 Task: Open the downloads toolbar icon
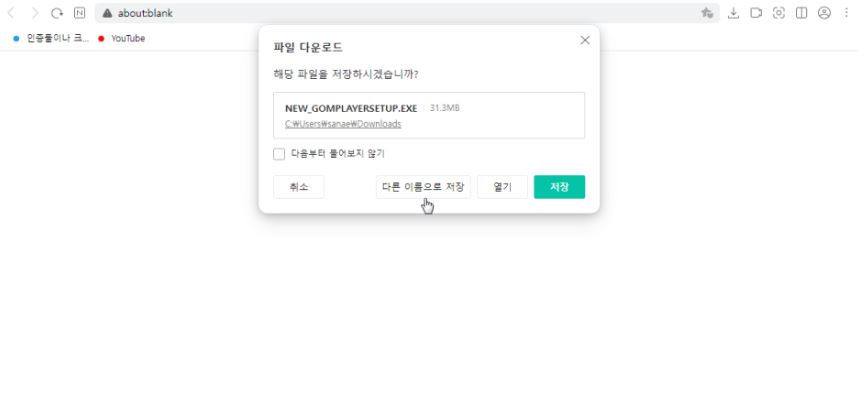coord(733,13)
